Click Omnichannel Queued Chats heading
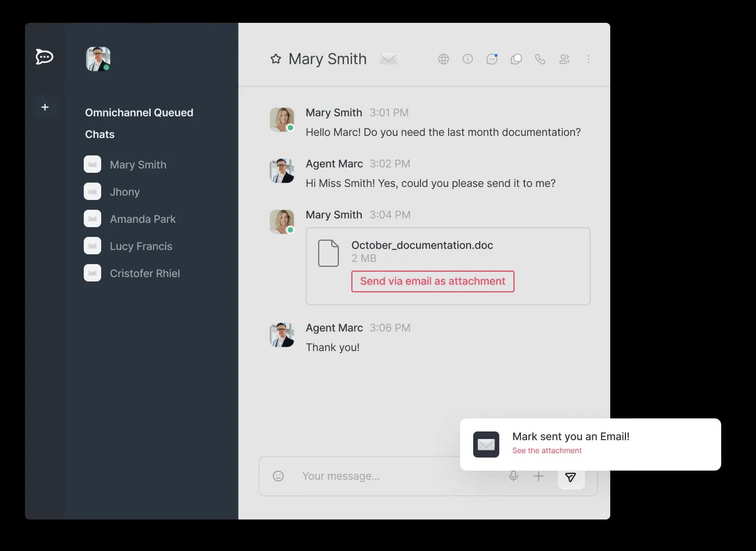This screenshot has height=551, width=756. pos(139,123)
